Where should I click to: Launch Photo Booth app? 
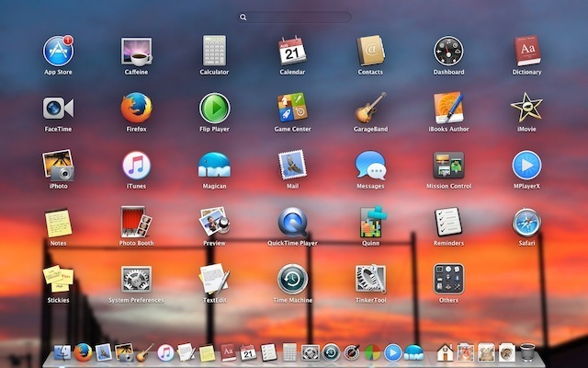click(136, 223)
